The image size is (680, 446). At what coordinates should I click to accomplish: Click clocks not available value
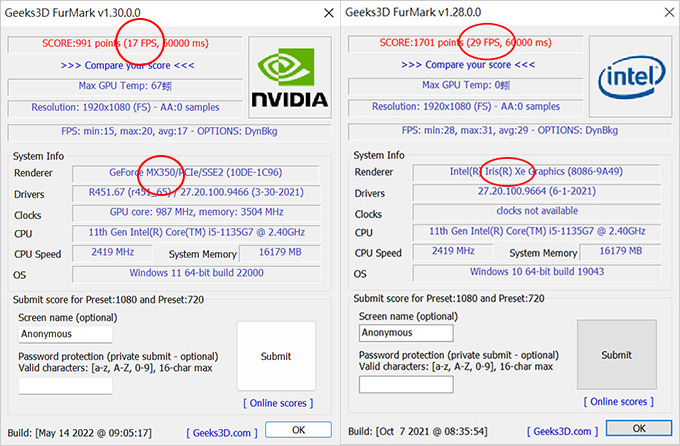coord(536,211)
